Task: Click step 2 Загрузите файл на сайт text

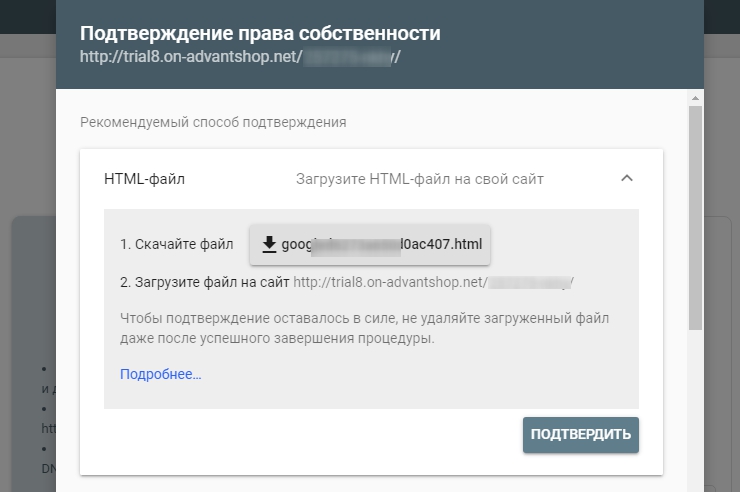Action: tap(205, 282)
